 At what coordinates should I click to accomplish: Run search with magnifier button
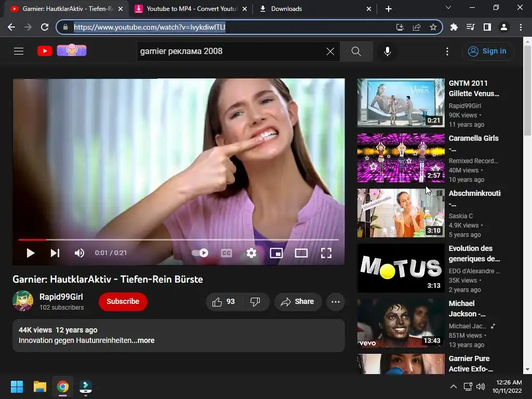(356, 51)
